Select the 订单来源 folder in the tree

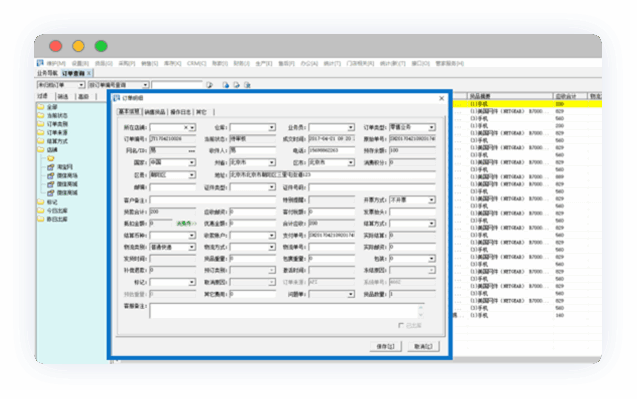pyautogui.click(x=57, y=132)
